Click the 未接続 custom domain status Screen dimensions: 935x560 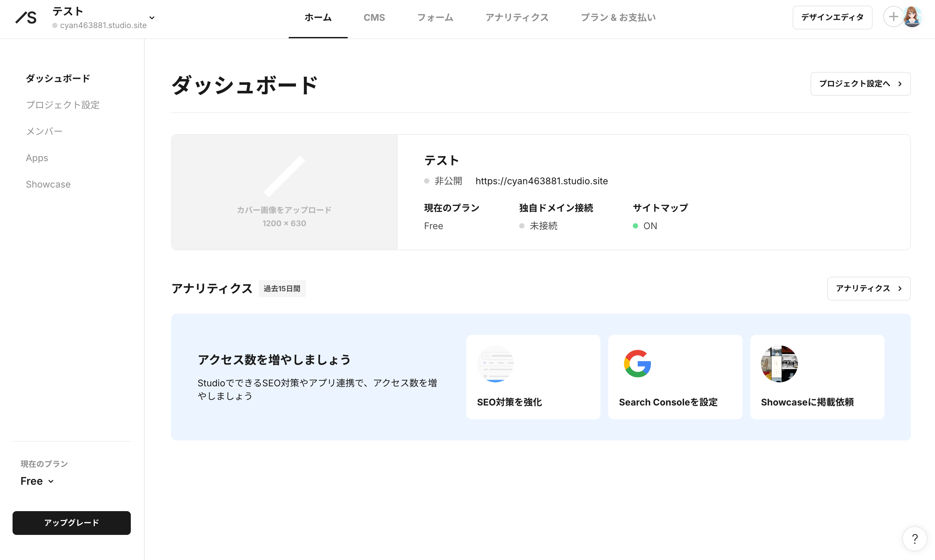coord(538,226)
